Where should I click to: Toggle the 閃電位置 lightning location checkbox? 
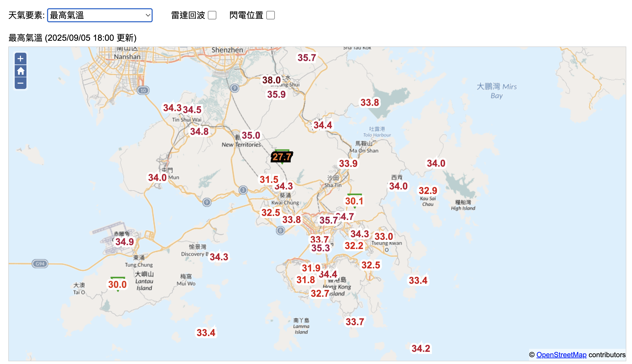(271, 15)
